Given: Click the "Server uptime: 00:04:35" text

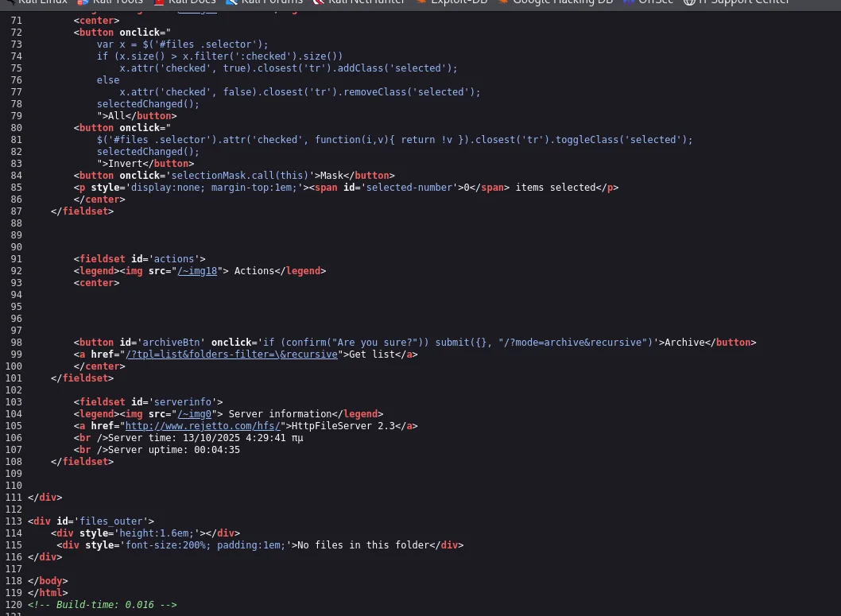Looking at the screenshot, I should point(174,450).
